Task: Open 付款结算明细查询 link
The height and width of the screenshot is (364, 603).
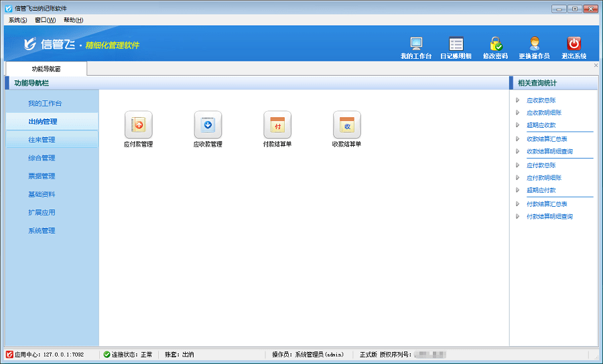Action: (550, 217)
